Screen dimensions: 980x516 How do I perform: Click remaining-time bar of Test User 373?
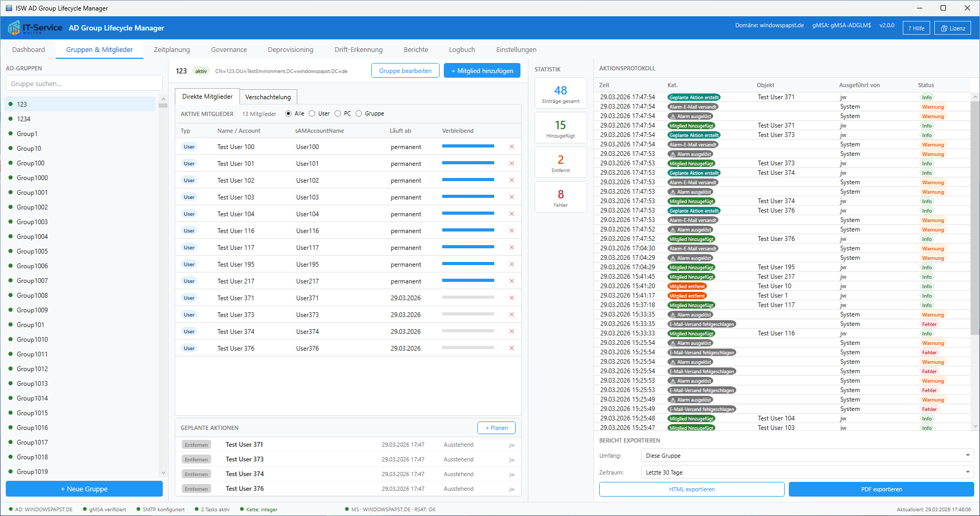tap(468, 315)
